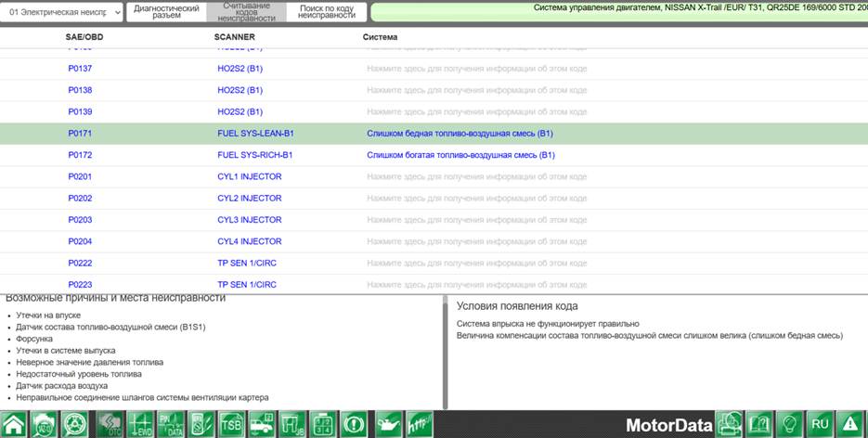Click CYL4 INJECTOR scanner entry
This screenshot has height=438, width=868.
(x=250, y=241)
